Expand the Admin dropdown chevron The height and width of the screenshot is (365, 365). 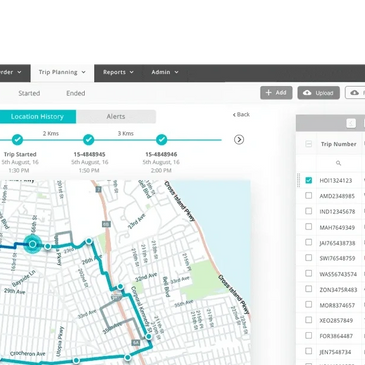pos(176,72)
